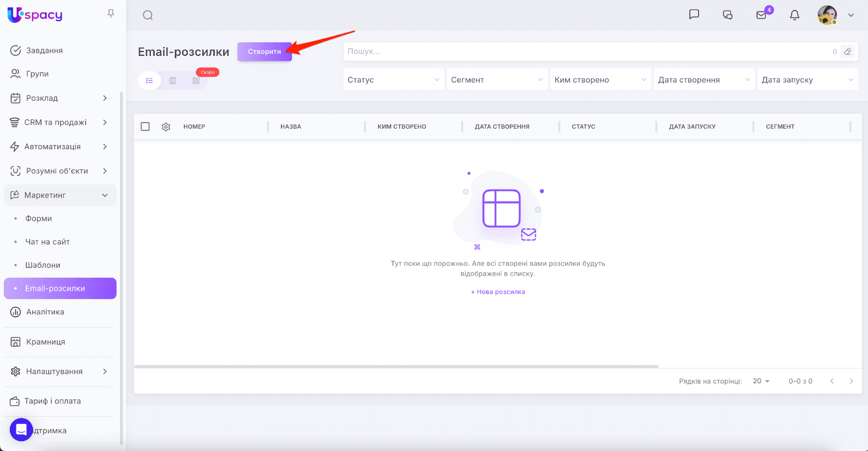868x451 pixels.
Task: Click the Пошук search input field
Action: click(x=586, y=52)
